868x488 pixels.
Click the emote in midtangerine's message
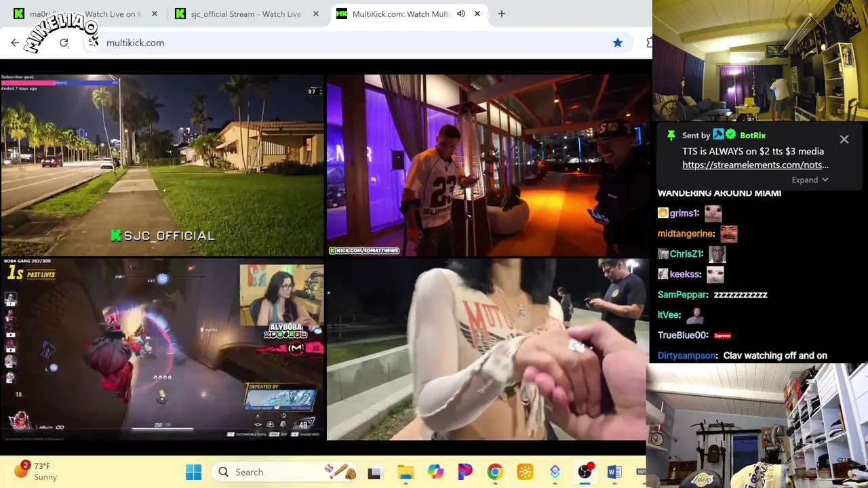[x=729, y=234]
